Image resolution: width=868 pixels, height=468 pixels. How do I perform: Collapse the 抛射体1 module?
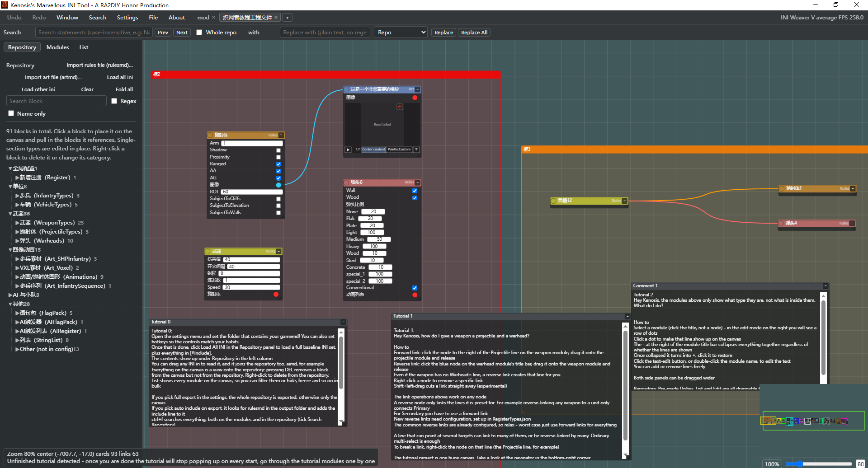pos(853,189)
